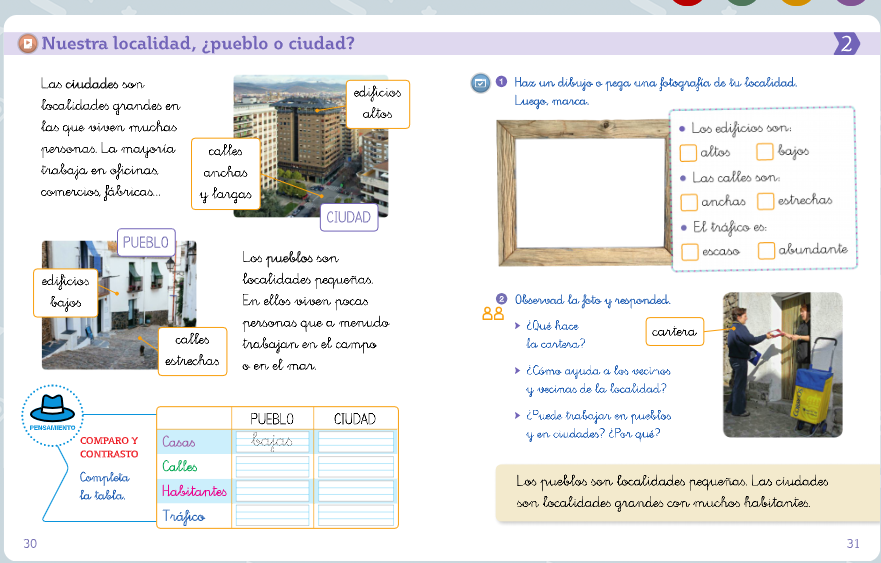Click the 'calles estrechas' label

click(192, 351)
